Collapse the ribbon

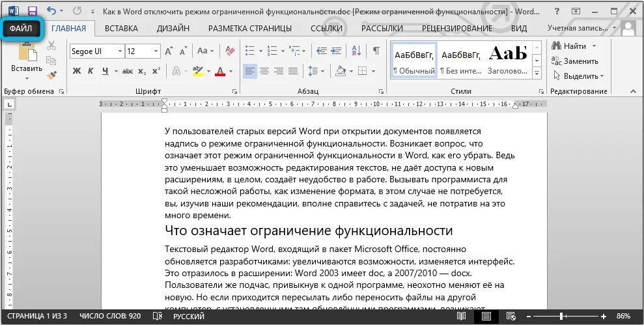633,91
